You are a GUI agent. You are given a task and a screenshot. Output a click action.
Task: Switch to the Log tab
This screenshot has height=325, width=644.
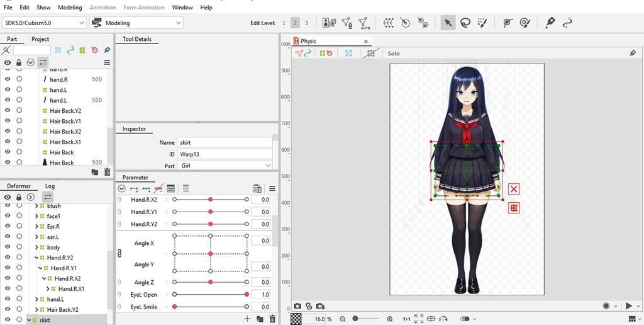point(50,186)
